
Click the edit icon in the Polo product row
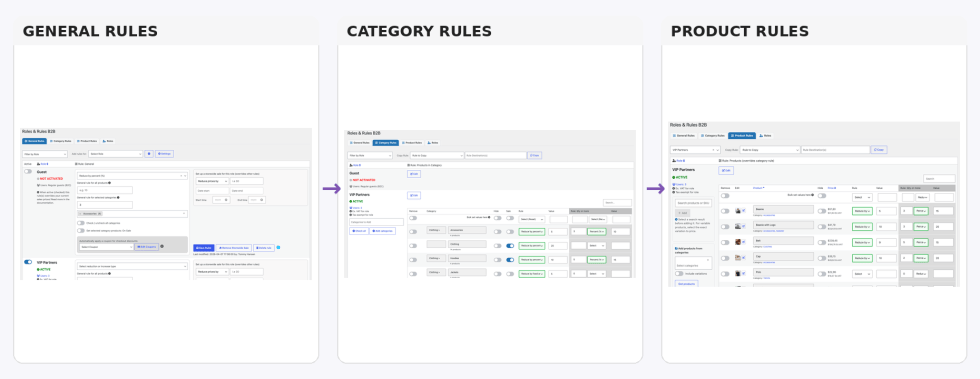click(x=744, y=273)
